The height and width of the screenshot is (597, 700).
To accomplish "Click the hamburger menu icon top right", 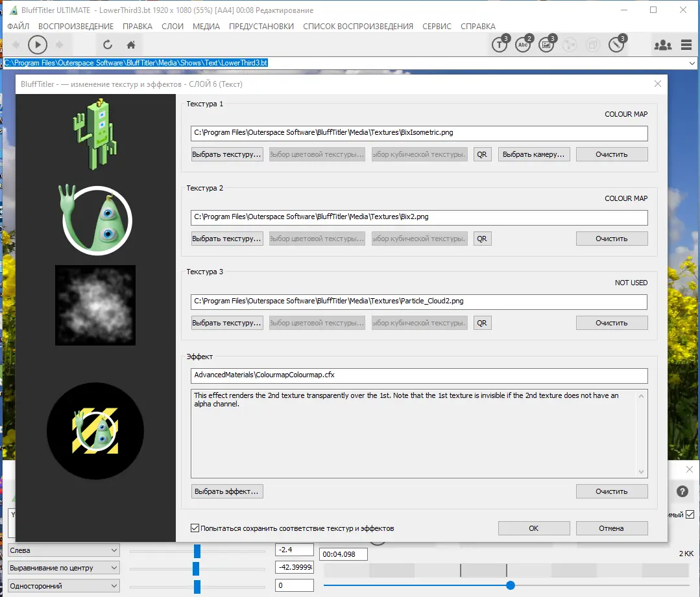I will 686,45.
